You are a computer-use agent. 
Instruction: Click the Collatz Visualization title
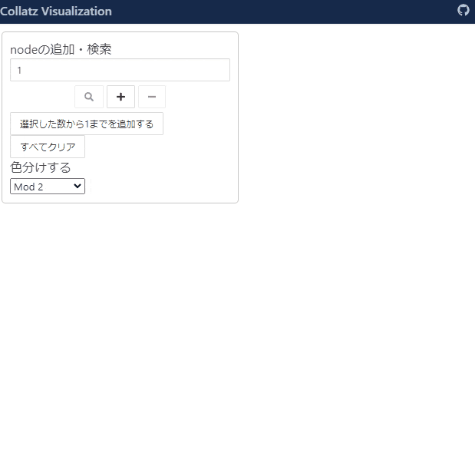(x=56, y=12)
